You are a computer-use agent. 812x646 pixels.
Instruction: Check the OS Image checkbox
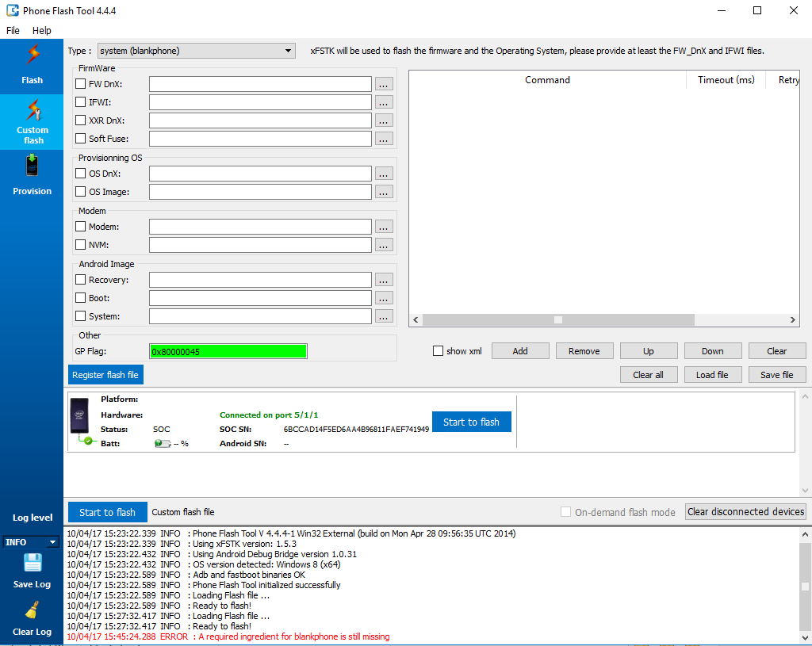[80, 192]
